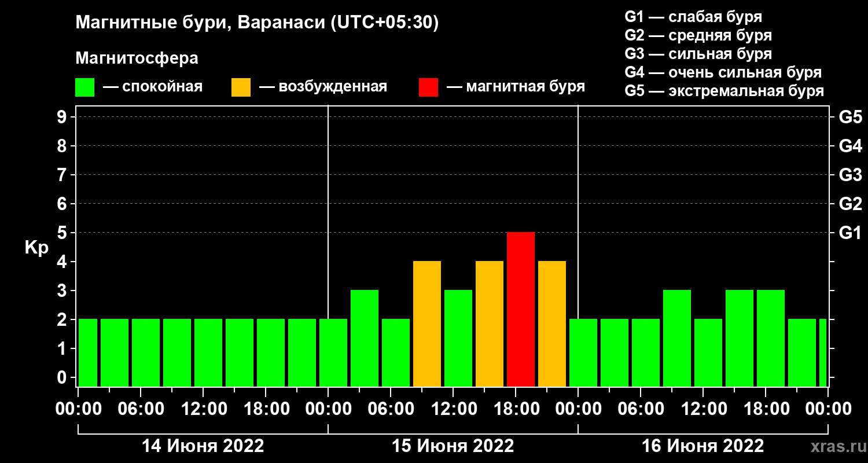
Task: Click the G2 tick label on right axis
Action: pos(850,204)
